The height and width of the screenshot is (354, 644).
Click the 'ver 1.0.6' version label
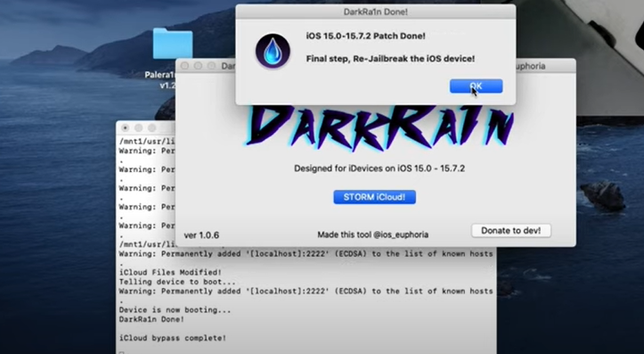pos(201,235)
